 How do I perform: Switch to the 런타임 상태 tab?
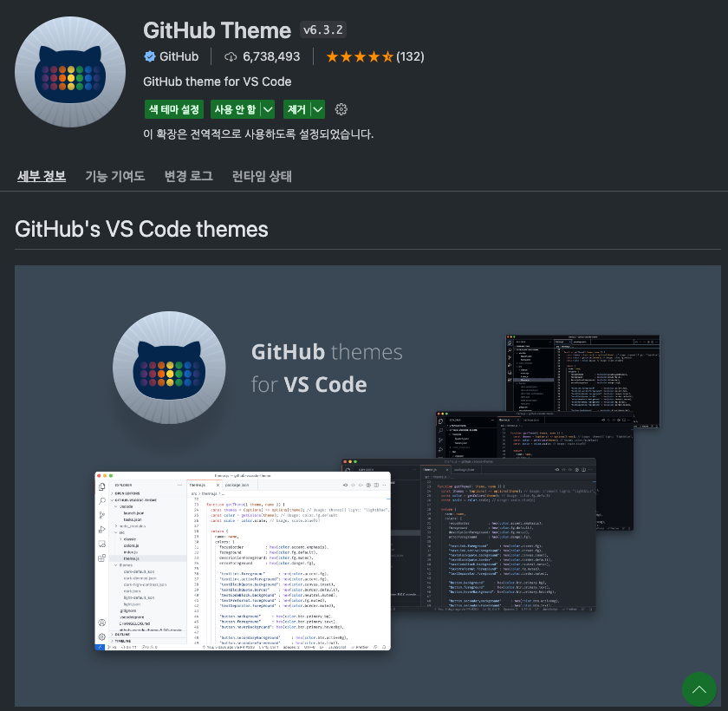(262, 176)
